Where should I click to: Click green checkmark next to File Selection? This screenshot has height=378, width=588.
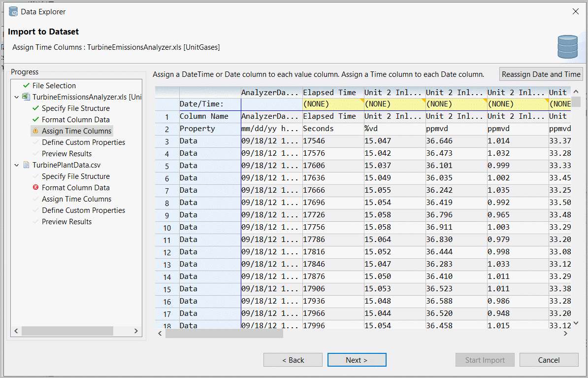[26, 86]
